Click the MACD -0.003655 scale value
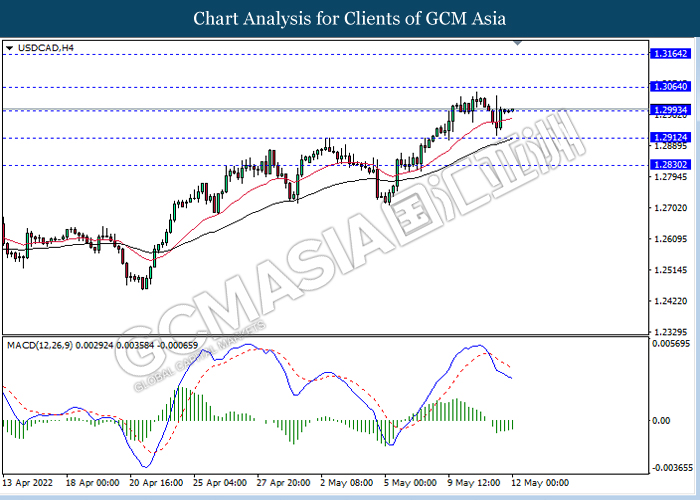The image size is (700, 500). pos(673,468)
